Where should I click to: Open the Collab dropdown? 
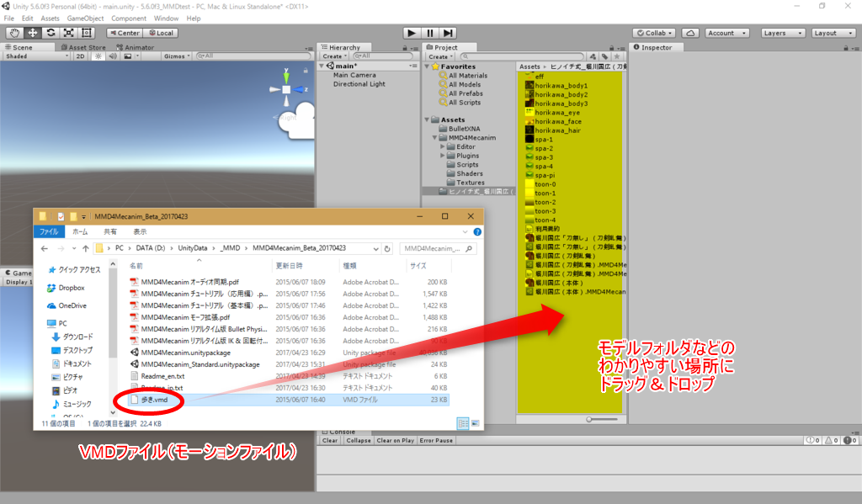[x=654, y=33]
